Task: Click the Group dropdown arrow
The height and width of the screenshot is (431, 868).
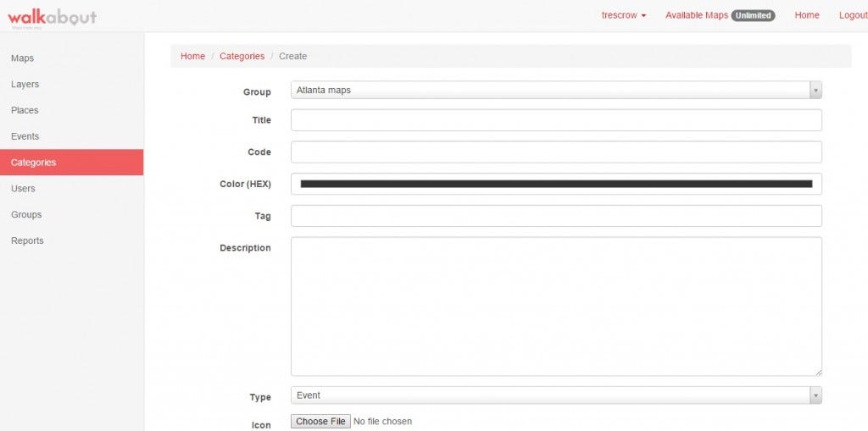Action: pos(815,91)
